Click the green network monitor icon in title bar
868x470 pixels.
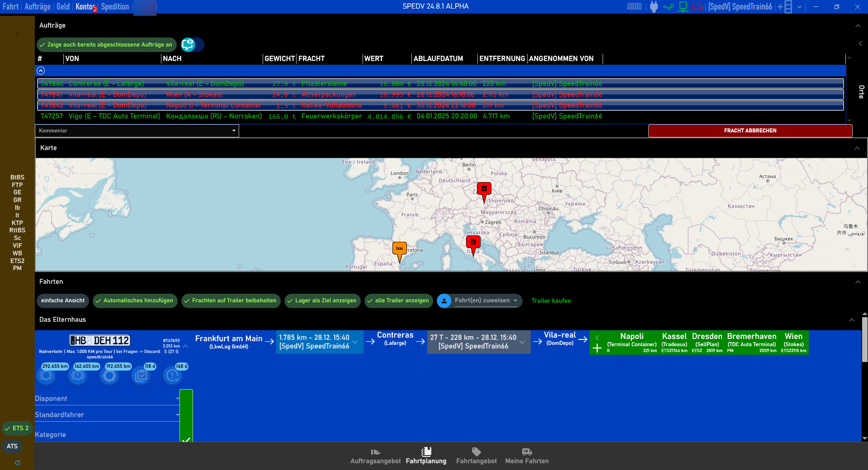683,6
